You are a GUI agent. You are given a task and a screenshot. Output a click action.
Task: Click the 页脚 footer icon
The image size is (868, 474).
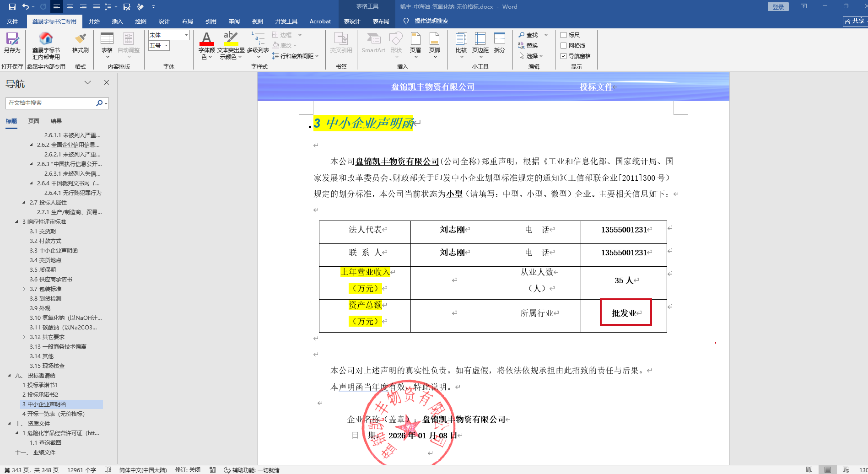[434, 42]
